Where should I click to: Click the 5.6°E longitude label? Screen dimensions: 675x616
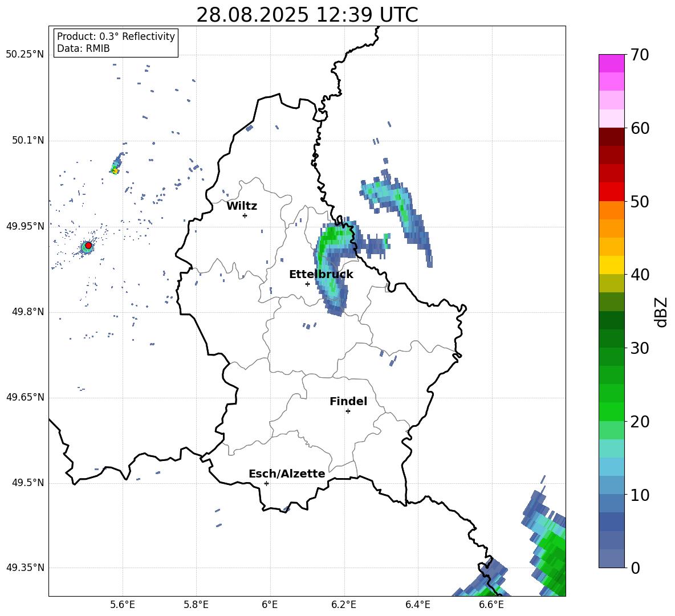(x=123, y=605)
